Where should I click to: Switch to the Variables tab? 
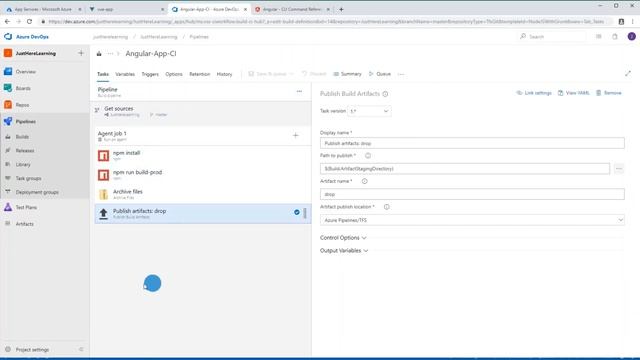[x=125, y=74]
